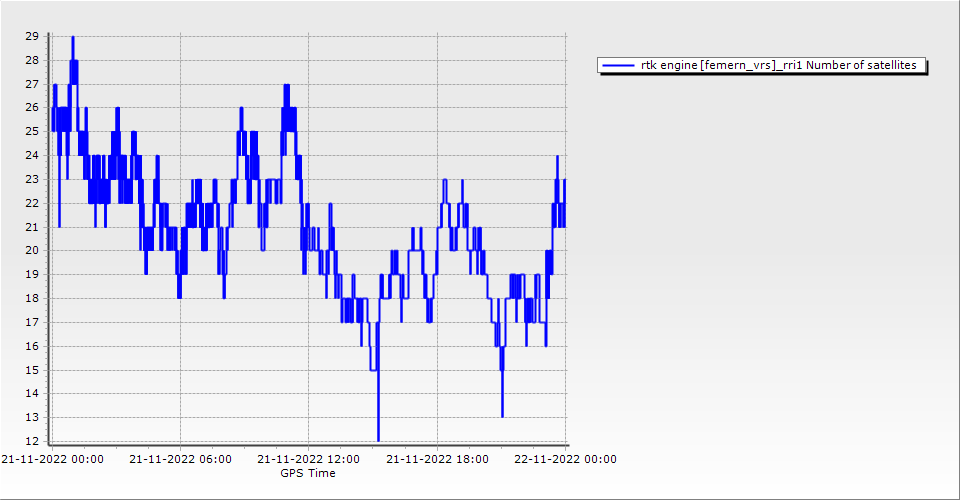This screenshot has width=960, height=500.
Task: Click the y-axis label 20
Action: (x=32, y=251)
